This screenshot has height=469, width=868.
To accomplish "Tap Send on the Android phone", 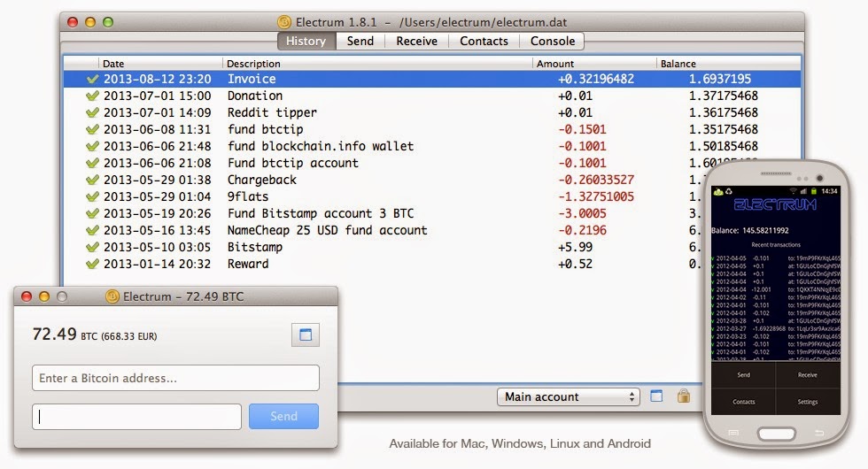I will click(743, 375).
